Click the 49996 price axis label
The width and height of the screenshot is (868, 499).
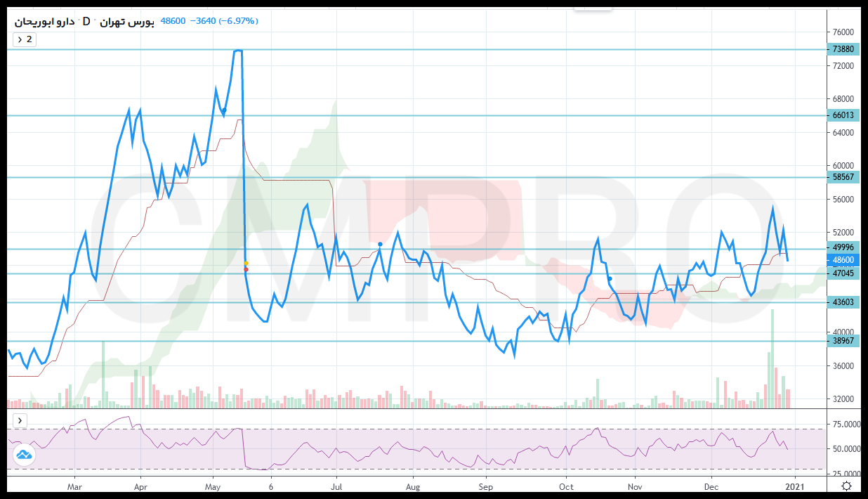point(843,247)
